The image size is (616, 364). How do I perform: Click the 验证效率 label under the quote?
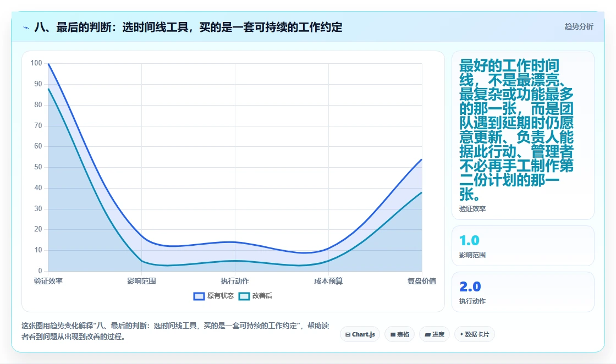tap(472, 209)
